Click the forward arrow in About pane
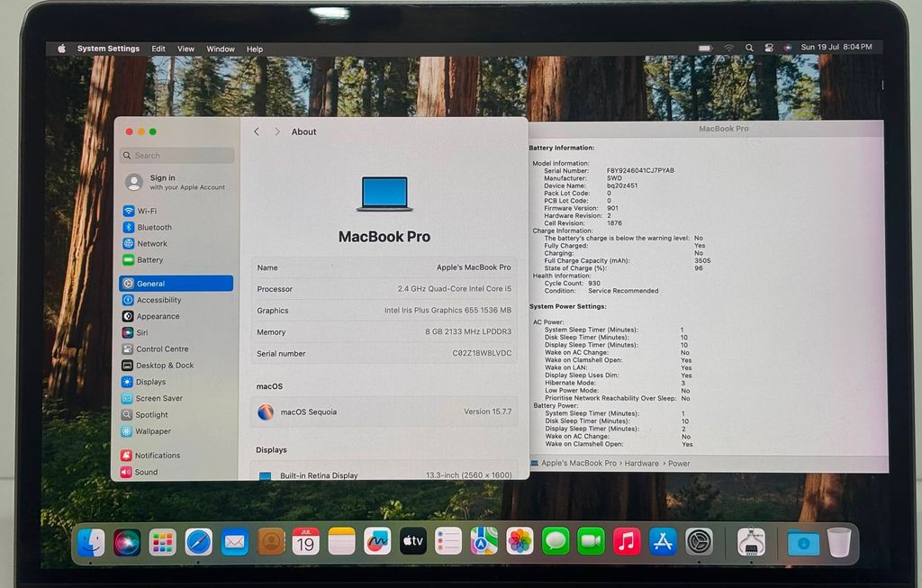Screen dimensions: 922x588 coord(277,131)
